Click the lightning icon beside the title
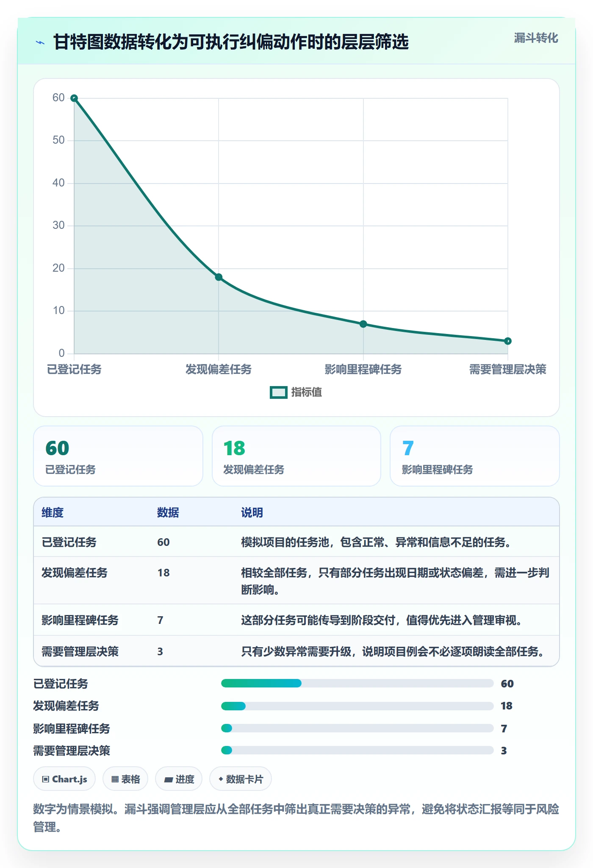The height and width of the screenshot is (868, 593). click(40, 42)
